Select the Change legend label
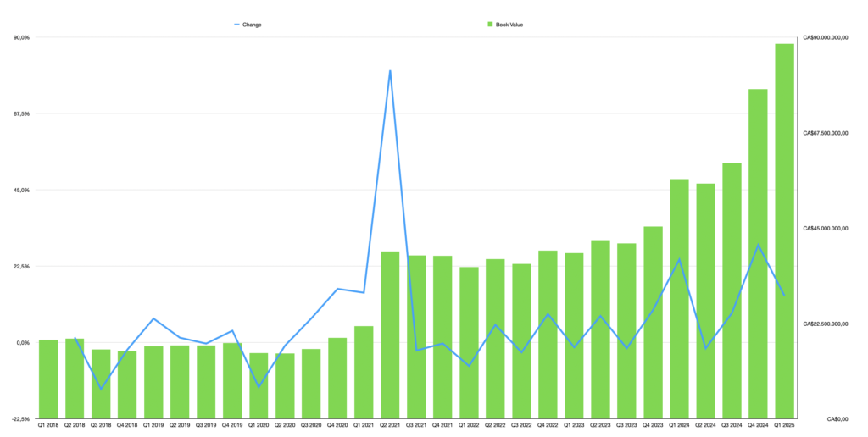This screenshot has width=868, height=437. click(x=252, y=25)
